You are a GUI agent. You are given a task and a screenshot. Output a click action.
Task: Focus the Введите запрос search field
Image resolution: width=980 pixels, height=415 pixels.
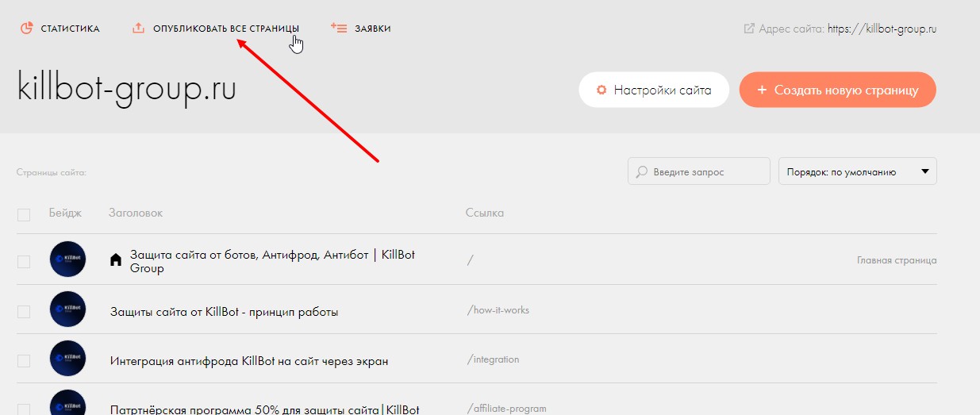(699, 171)
